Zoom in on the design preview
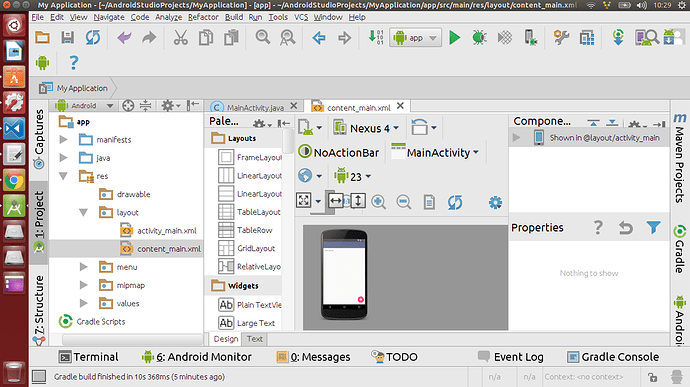 (x=378, y=202)
